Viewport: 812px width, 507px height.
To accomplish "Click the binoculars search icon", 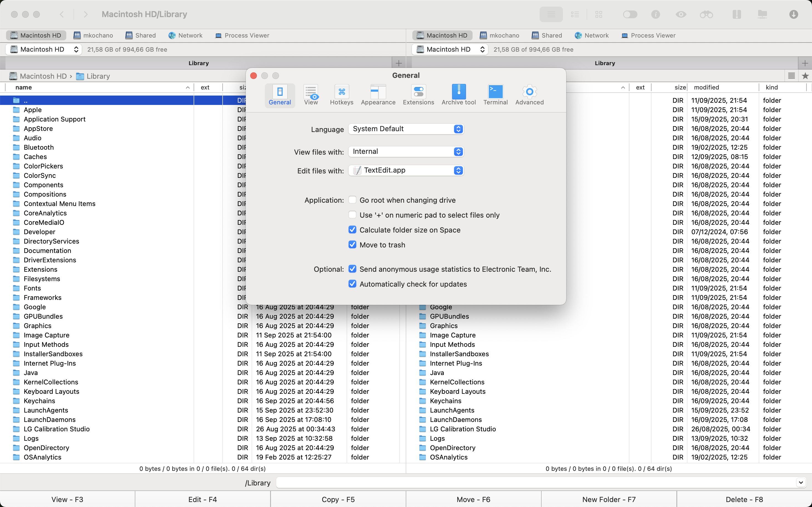I will pos(706,14).
